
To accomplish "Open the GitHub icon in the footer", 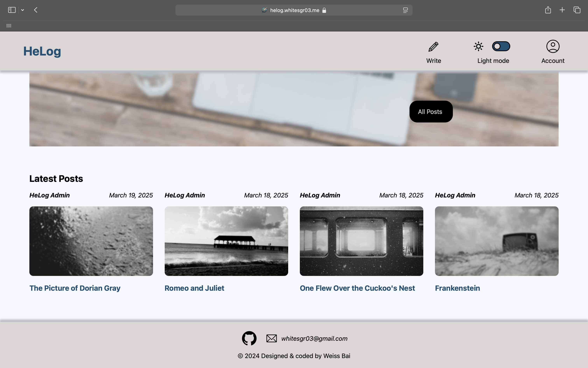I will (249, 338).
